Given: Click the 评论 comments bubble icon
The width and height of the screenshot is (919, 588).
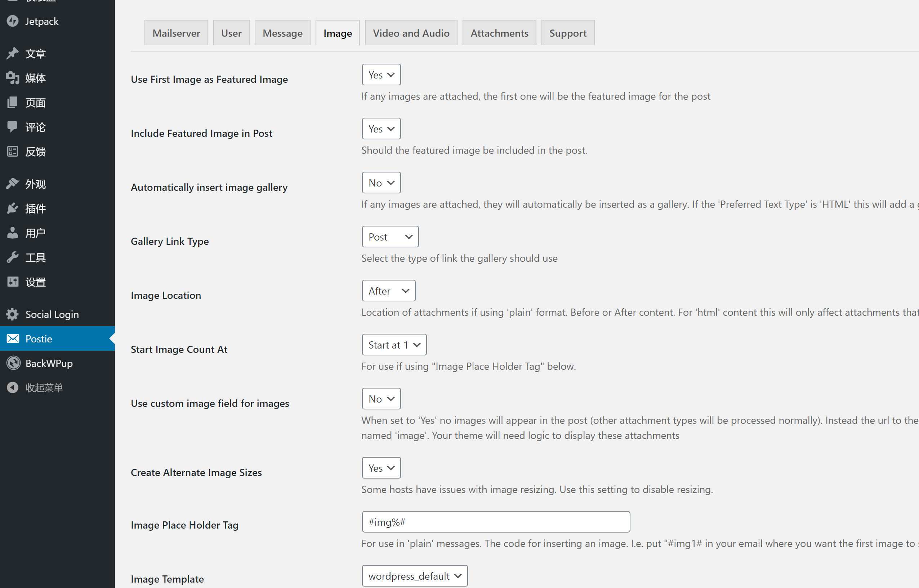Looking at the screenshot, I should click(13, 127).
